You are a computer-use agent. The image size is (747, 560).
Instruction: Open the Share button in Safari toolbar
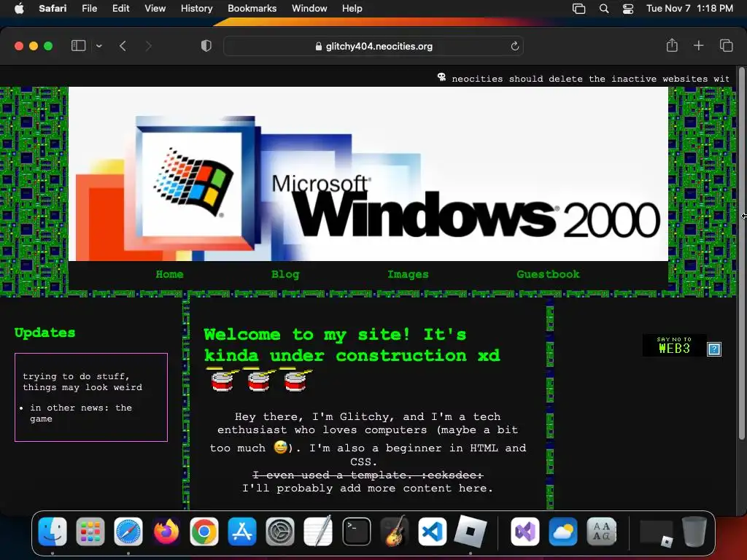coord(672,45)
